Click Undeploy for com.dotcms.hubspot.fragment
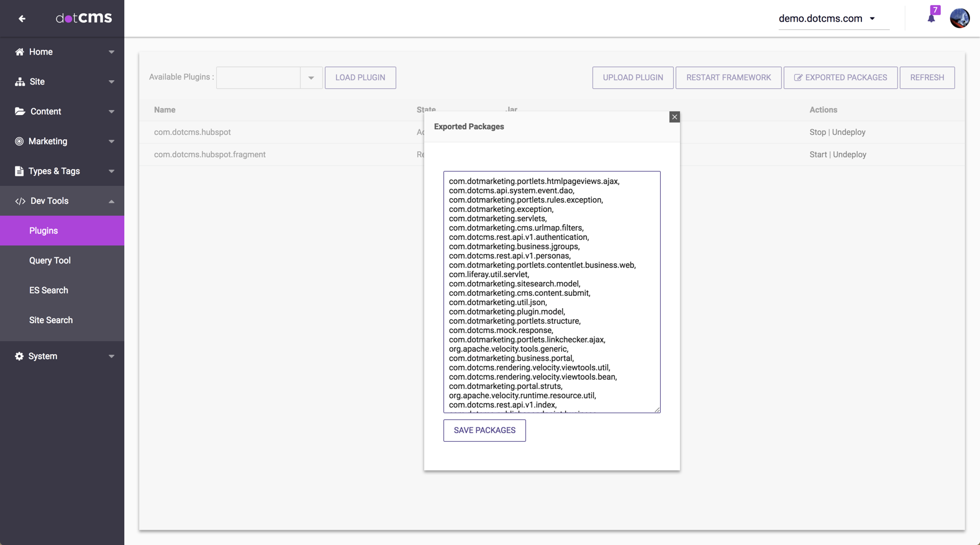 [849, 155]
